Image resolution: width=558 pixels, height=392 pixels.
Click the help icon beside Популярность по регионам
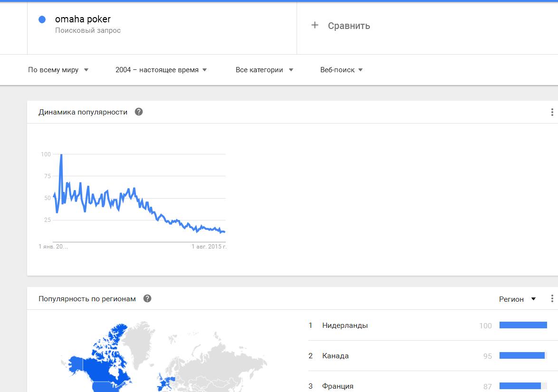(147, 298)
